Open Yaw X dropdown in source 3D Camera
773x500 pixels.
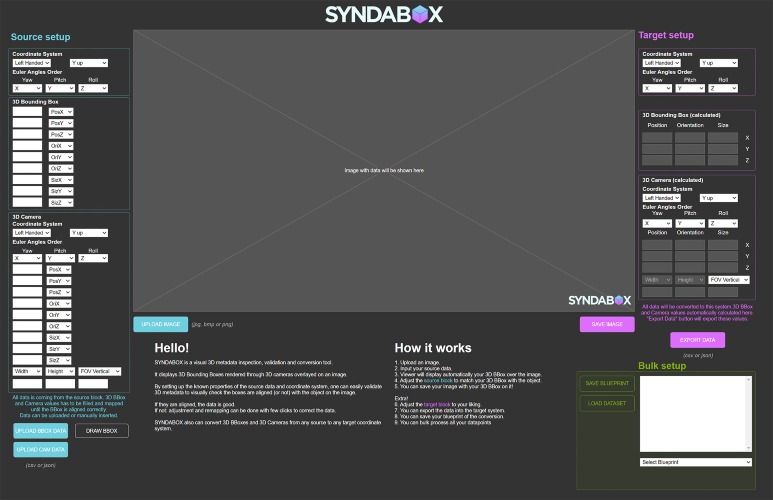[27, 258]
